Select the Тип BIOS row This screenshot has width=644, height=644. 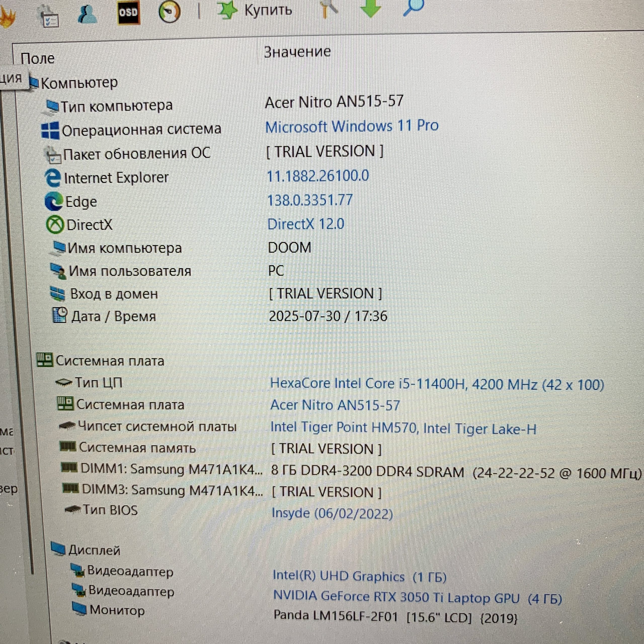[110, 510]
